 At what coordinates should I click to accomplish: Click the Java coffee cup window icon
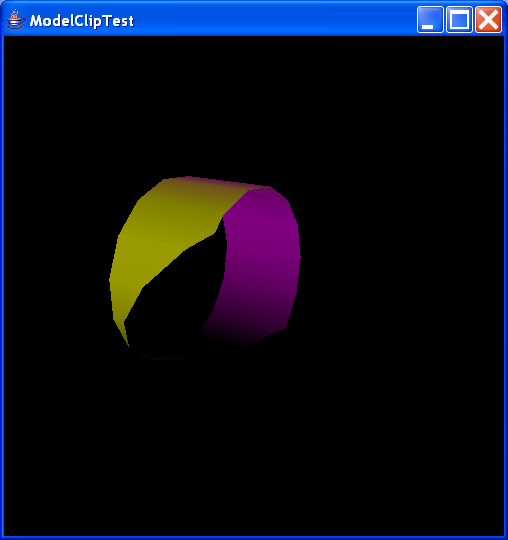pos(15,20)
